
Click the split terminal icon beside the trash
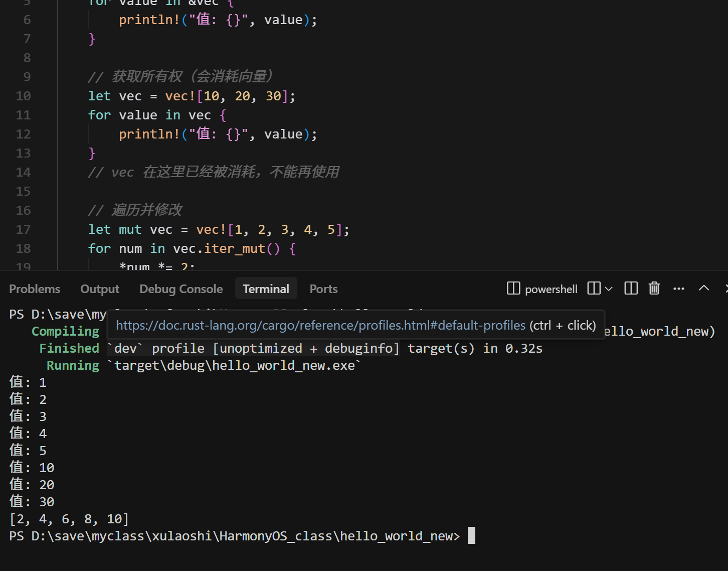pyautogui.click(x=631, y=289)
